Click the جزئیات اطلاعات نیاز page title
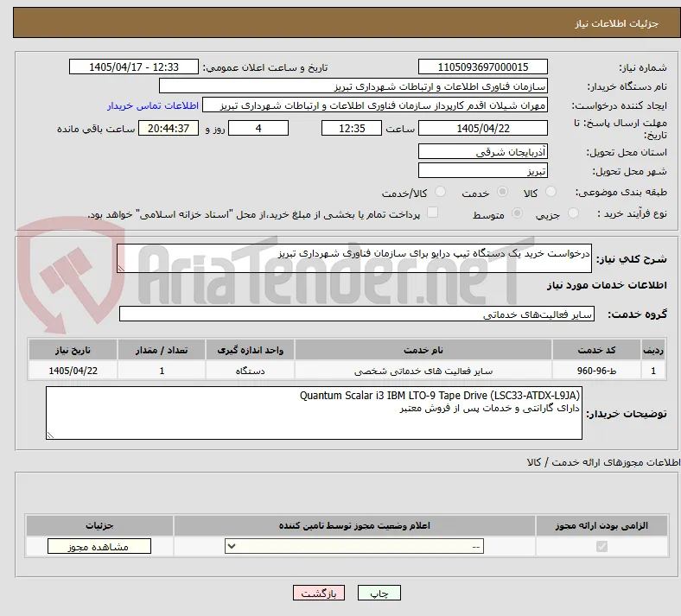This screenshot has height=616, width=681. click(x=617, y=23)
